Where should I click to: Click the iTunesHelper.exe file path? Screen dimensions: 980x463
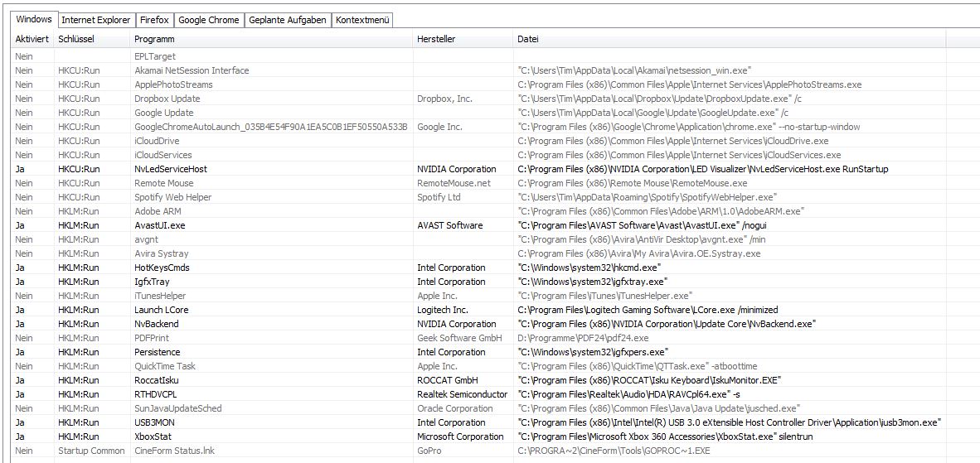[x=605, y=296]
